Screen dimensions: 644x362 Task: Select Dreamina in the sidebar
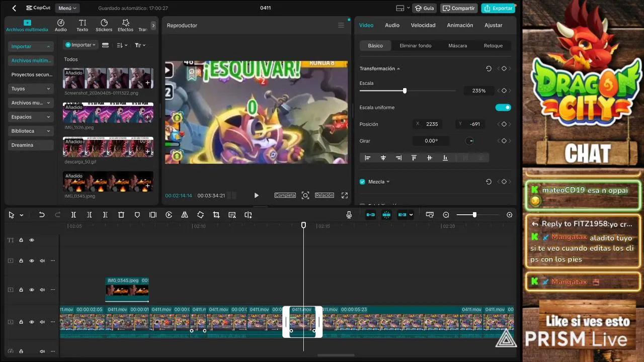31,145
